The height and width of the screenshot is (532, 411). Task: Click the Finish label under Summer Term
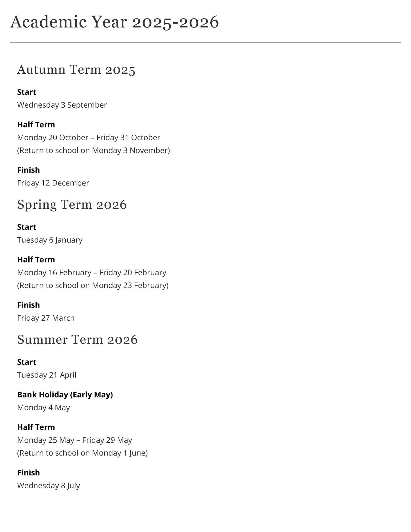coord(29,473)
